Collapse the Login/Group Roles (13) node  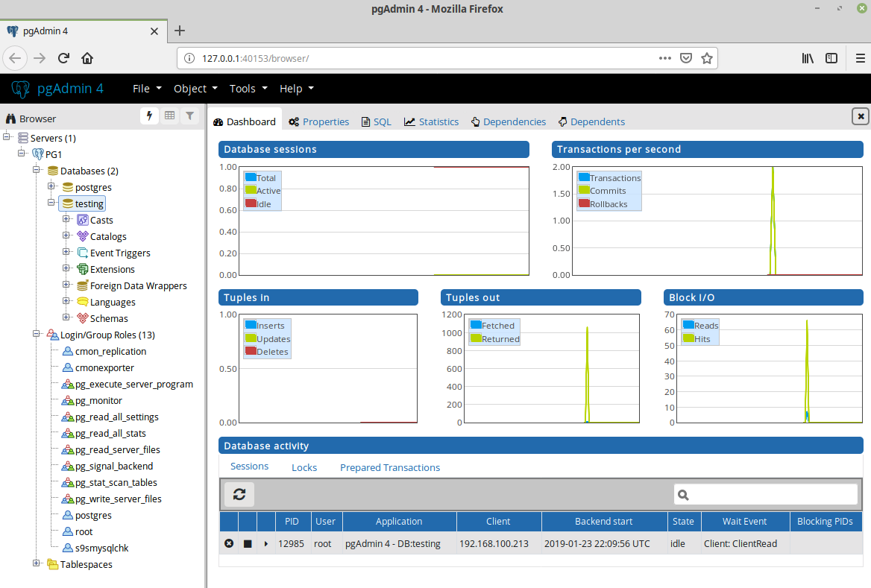click(x=36, y=334)
